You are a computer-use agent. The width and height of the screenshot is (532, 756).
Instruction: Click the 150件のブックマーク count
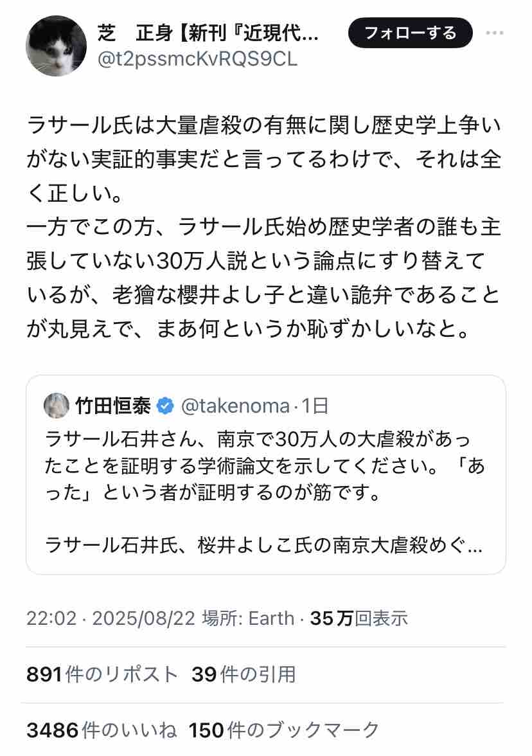coord(284,730)
